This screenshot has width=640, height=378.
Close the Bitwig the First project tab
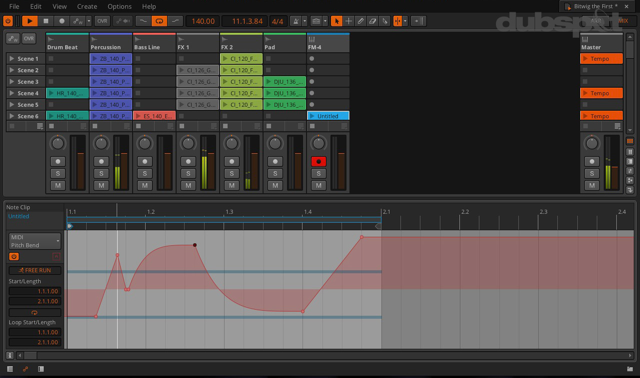click(627, 7)
